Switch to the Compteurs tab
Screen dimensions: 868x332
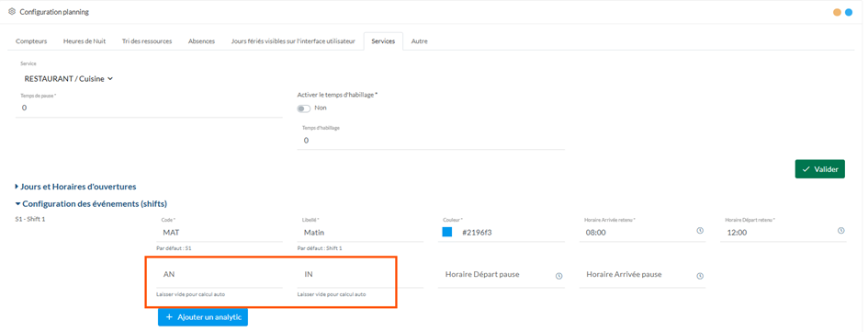click(31, 41)
